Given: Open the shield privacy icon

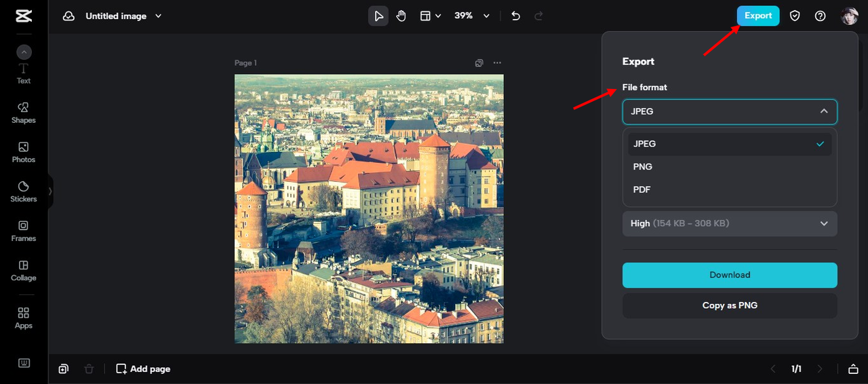Looking at the screenshot, I should click(795, 16).
